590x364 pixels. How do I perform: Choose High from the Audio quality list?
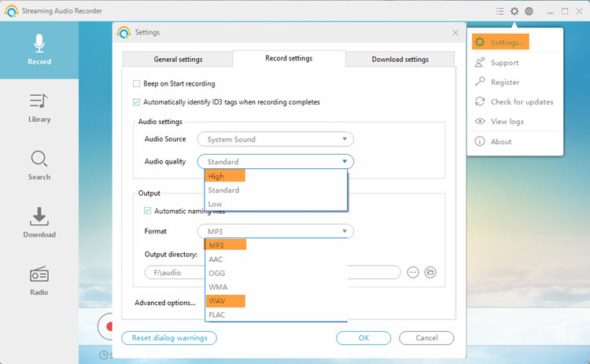point(225,176)
